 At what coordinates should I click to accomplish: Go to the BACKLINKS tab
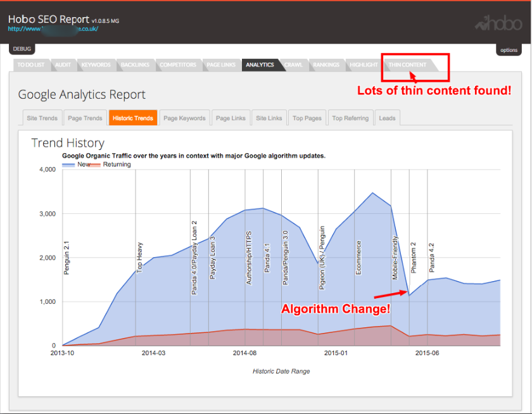[x=135, y=65]
